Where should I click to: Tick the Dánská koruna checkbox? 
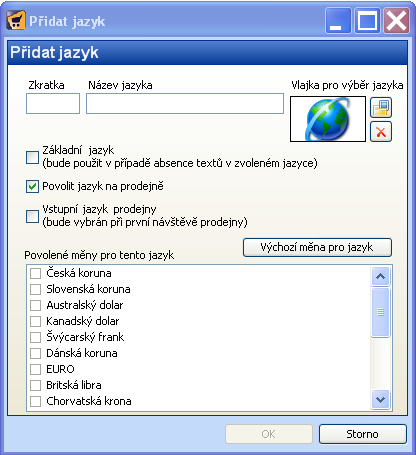(35, 353)
